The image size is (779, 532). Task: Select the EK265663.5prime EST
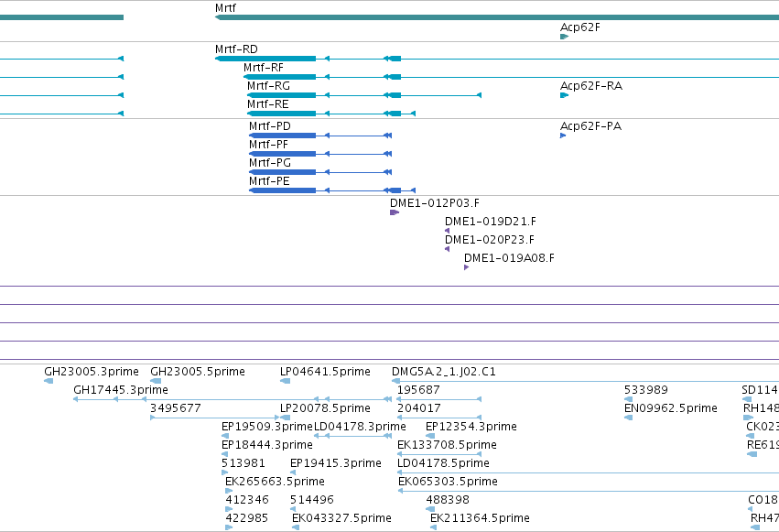229,492
